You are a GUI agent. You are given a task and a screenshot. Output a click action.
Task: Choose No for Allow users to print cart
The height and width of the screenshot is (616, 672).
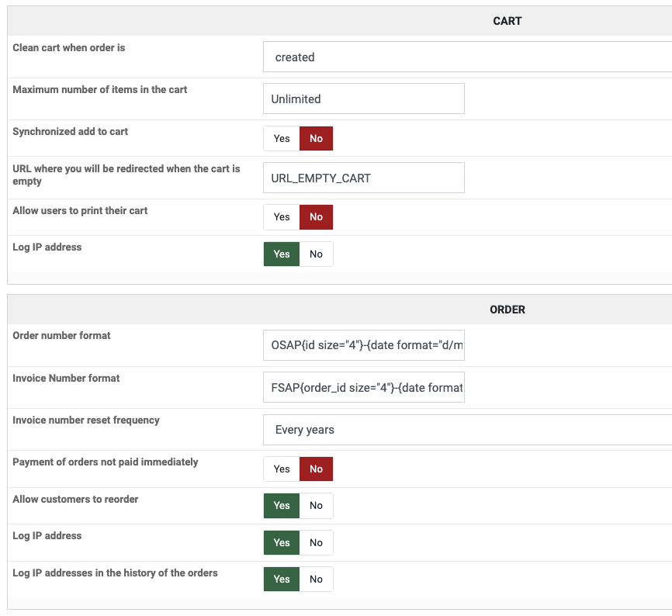click(316, 217)
